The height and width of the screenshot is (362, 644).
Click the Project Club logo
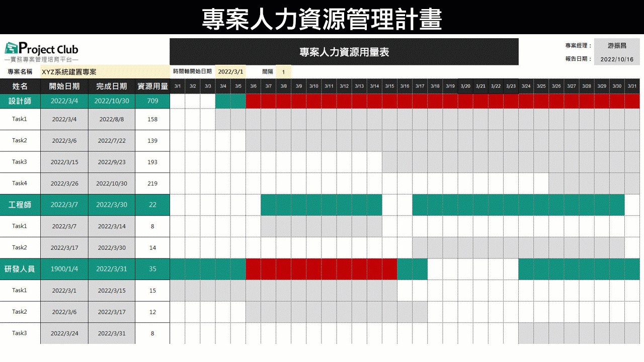[x=42, y=52]
